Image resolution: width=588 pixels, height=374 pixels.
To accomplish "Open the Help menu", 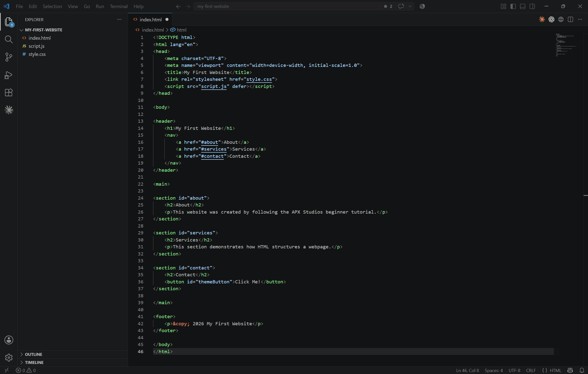I will pyautogui.click(x=138, y=6).
